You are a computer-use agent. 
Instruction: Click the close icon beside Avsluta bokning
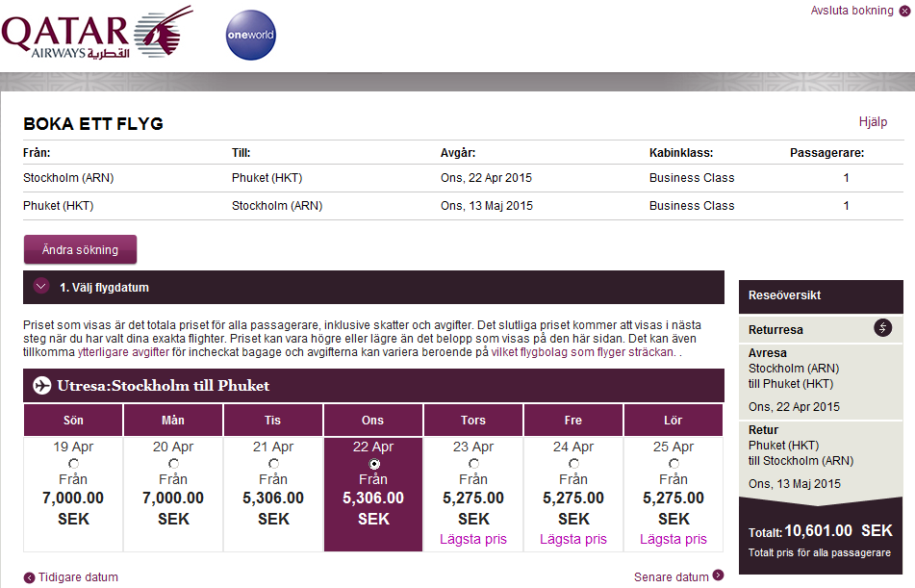(x=904, y=12)
